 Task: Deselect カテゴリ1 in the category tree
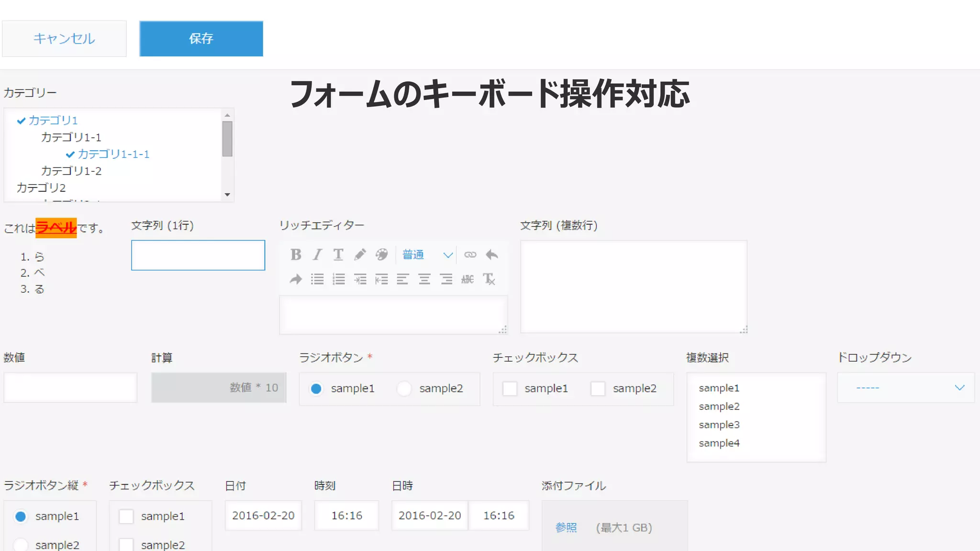click(53, 120)
